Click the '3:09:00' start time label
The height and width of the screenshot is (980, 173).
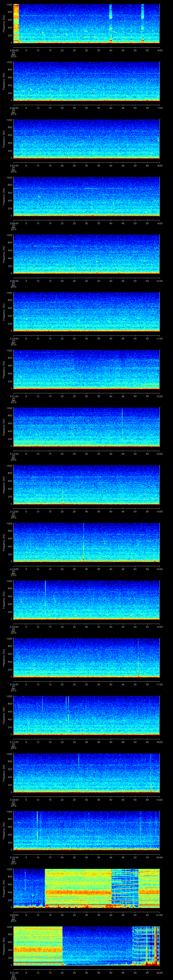(13, 281)
